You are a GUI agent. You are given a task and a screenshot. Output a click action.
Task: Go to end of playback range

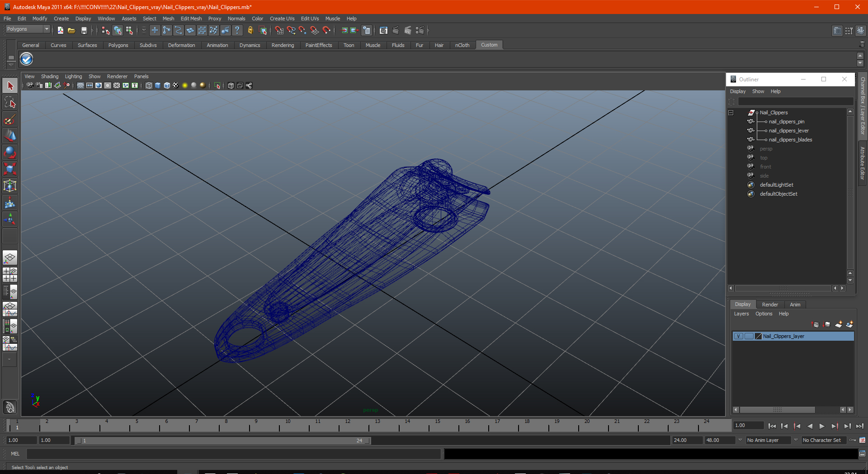[859, 426]
